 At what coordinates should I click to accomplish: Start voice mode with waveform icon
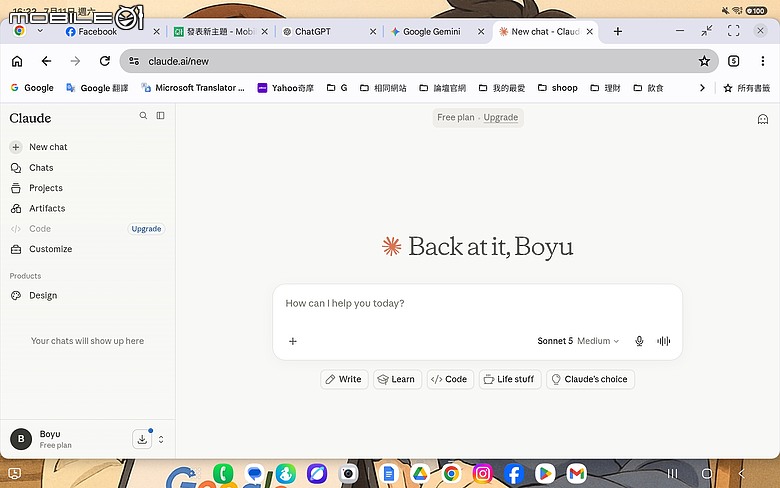(664, 341)
